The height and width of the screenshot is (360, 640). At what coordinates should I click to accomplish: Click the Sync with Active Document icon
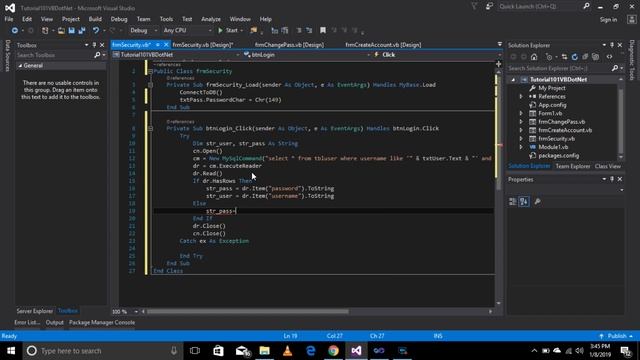click(564, 57)
